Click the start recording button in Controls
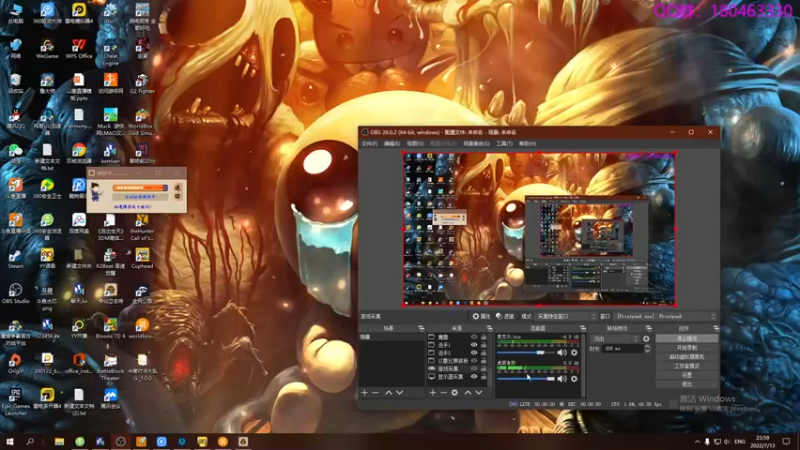The image size is (800, 450). point(687,347)
